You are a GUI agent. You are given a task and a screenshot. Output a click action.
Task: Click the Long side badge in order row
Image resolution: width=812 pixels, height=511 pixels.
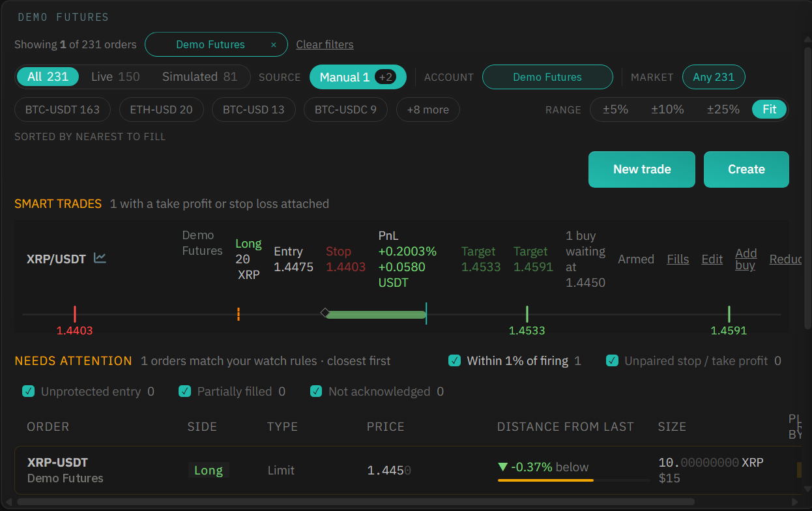tap(209, 470)
